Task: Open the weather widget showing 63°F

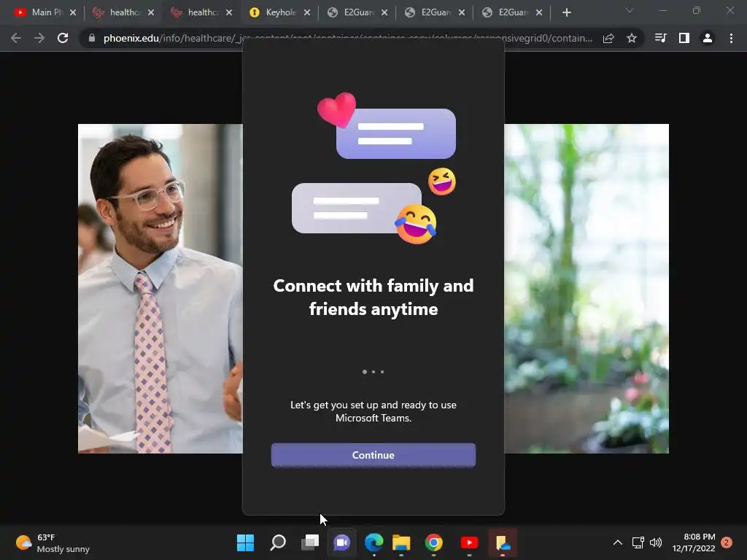Action: 53,542
